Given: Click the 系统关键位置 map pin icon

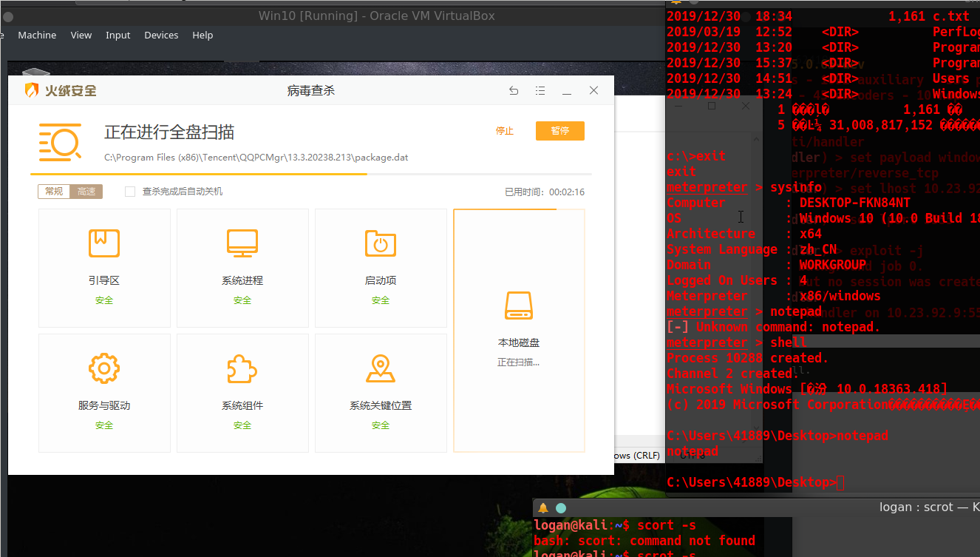Looking at the screenshot, I should pos(381,368).
